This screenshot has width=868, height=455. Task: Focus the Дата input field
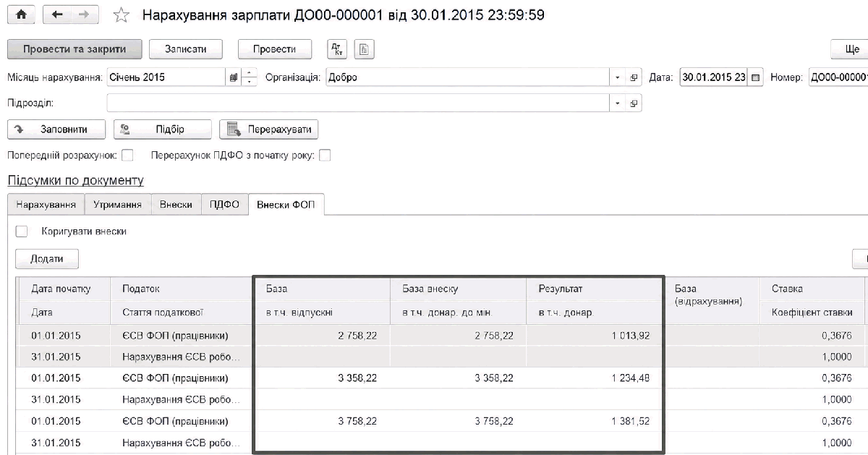[714, 77]
